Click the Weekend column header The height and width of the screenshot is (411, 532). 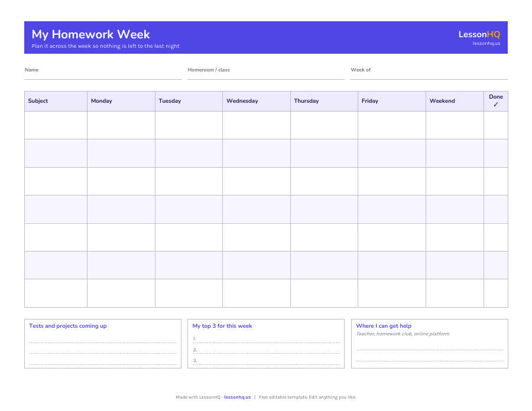(455, 101)
